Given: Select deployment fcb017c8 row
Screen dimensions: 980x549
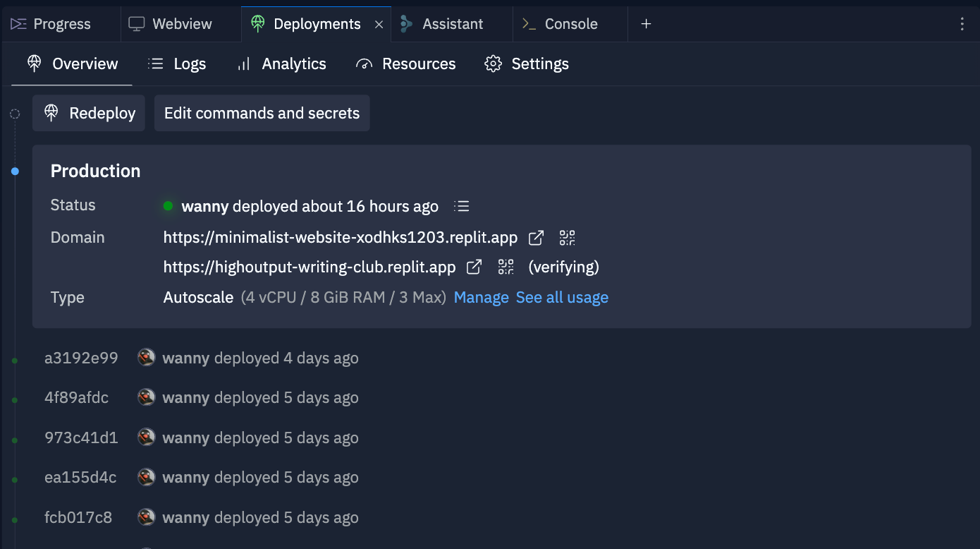Looking at the screenshot, I should pyautogui.click(x=202, y=518).
